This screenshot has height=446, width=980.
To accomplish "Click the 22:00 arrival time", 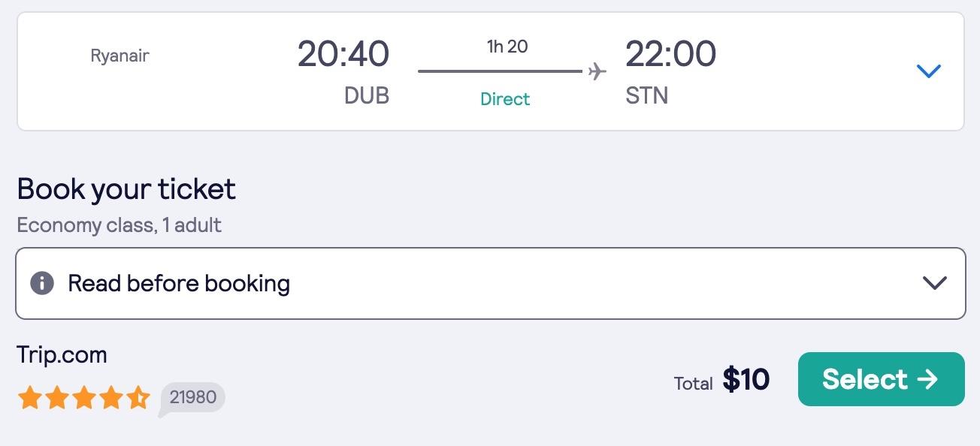I will coord(670,54).
